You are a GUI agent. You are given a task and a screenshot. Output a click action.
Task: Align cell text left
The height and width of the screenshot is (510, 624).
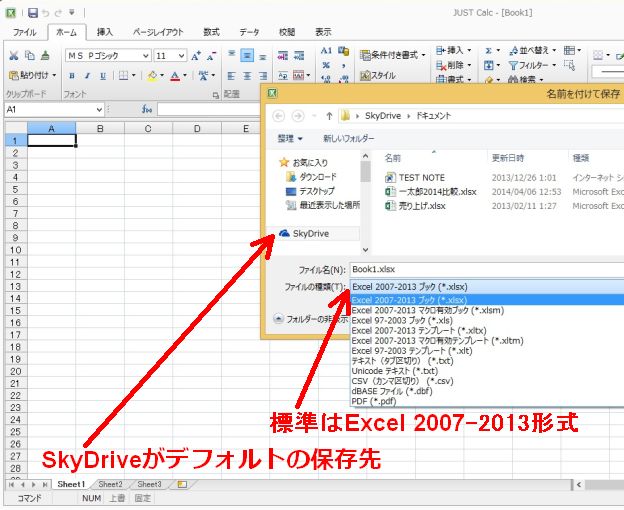pyautogui.click(x=232, y=76)
